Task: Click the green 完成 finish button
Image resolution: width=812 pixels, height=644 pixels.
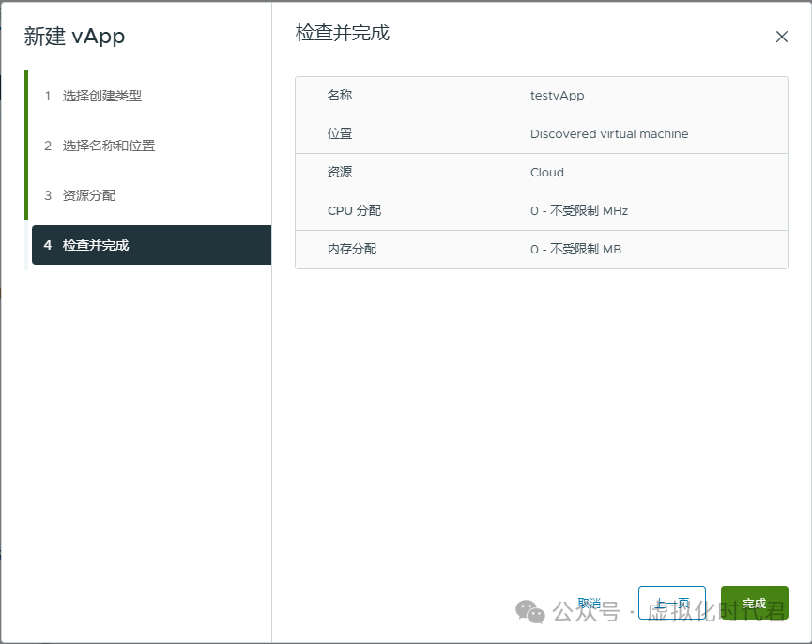Action: tap(754, 603)
